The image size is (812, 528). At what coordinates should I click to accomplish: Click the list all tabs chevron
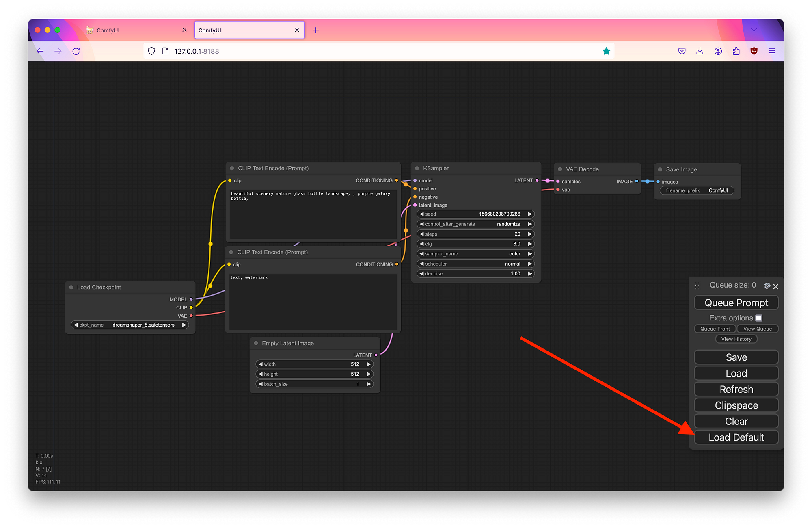[754, 30]
